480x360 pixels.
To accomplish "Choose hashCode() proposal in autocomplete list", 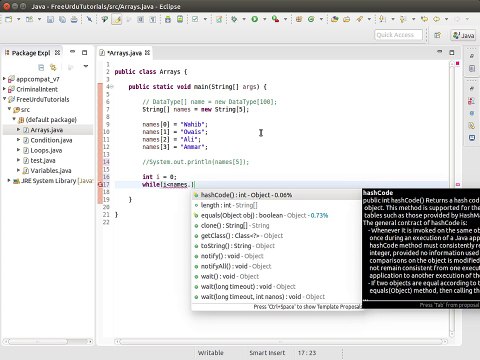I will [276, 195].
